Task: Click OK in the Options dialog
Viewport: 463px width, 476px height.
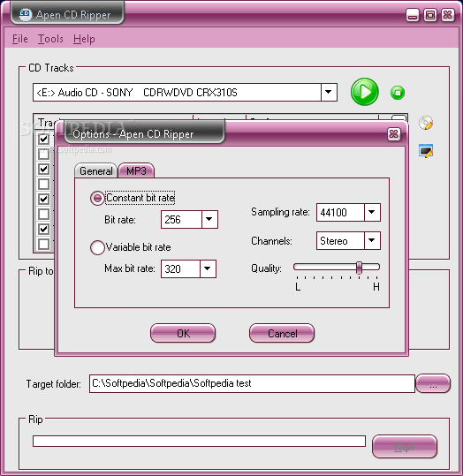Action: pos(183,333)
